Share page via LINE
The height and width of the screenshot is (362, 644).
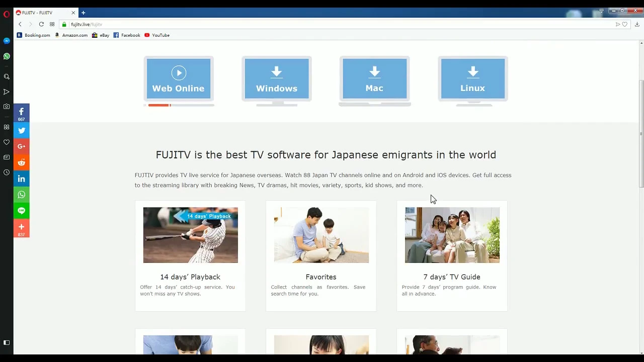click(21, 211)
